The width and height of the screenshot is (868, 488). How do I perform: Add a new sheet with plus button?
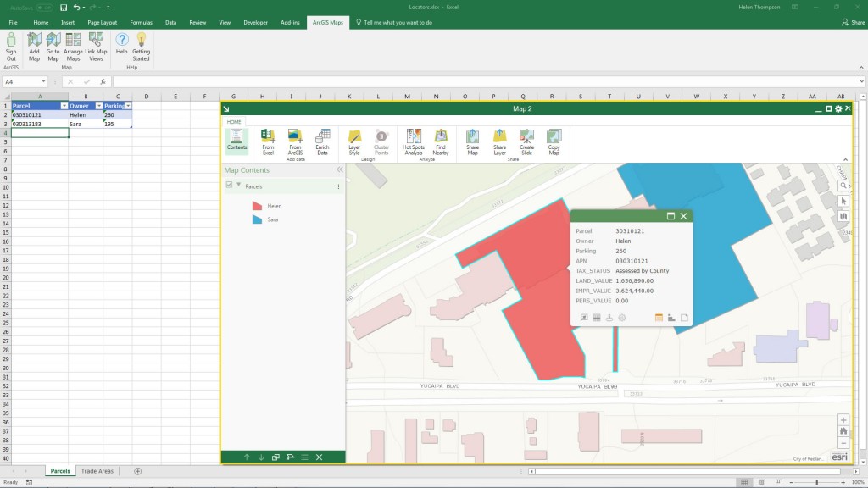(138, 471)
